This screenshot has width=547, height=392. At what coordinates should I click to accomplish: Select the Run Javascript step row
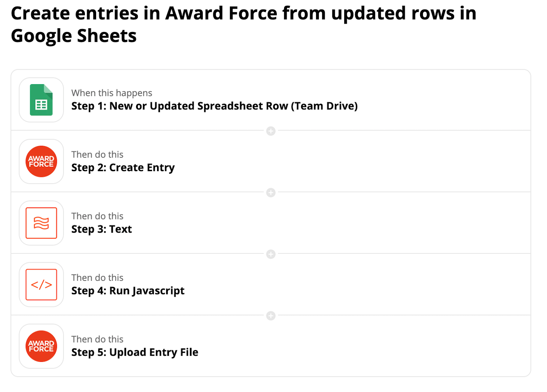(x=254, y=285)
